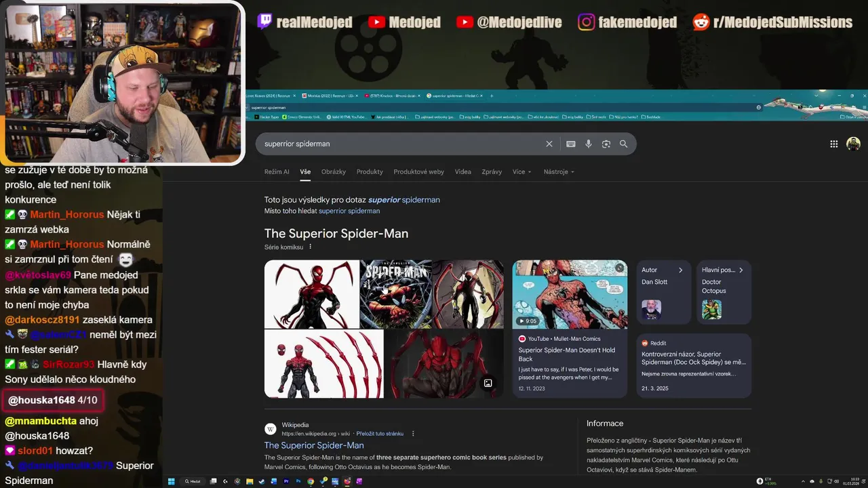Switch to the Režim AI tab
Viewport: 868px width, 488px height.
(x=277, y=171)
